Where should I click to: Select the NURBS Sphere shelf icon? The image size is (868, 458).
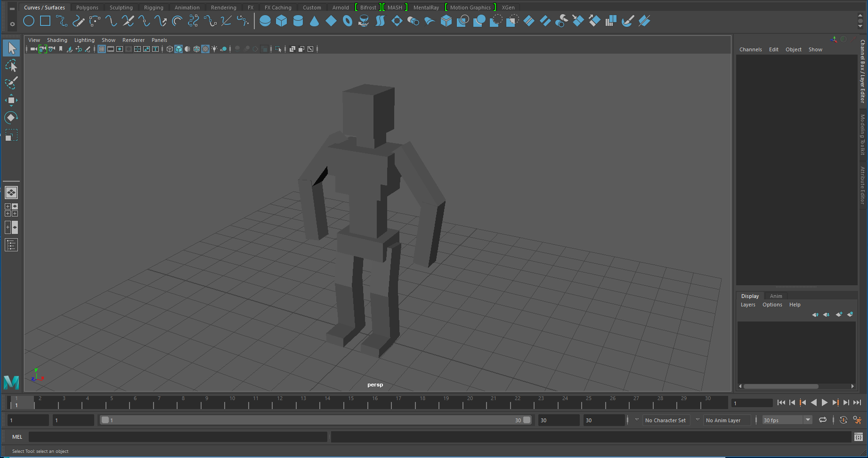pos(265,21)
